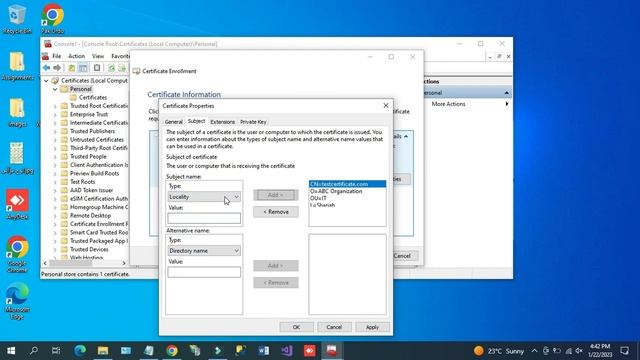Open the File menu in the console
This screenshot has width=640, height=360.
[x=57, y=56]
